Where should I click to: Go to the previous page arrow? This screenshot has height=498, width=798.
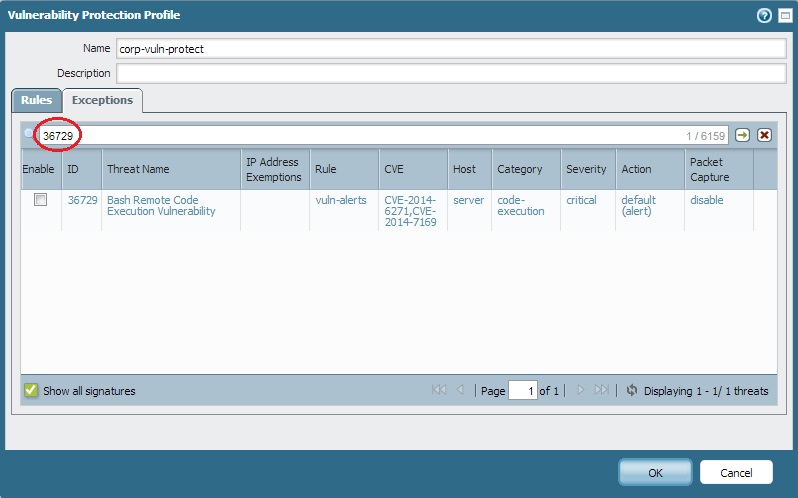pos(461,390)
